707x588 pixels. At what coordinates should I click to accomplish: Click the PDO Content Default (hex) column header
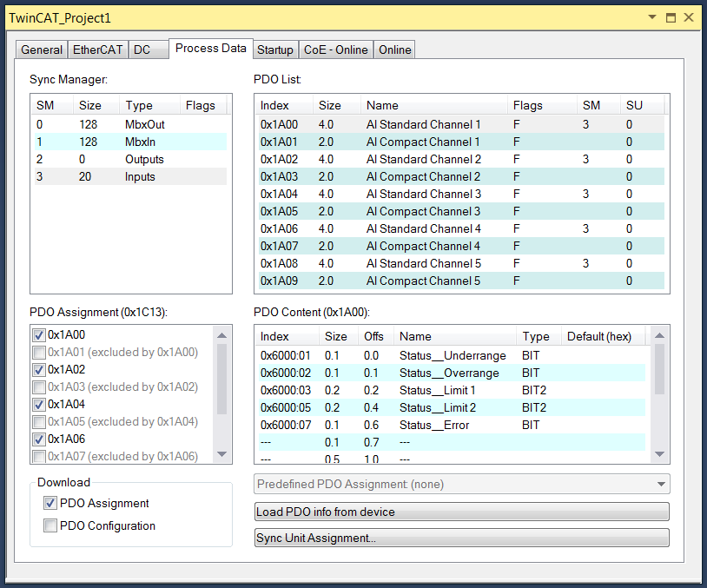603,336
